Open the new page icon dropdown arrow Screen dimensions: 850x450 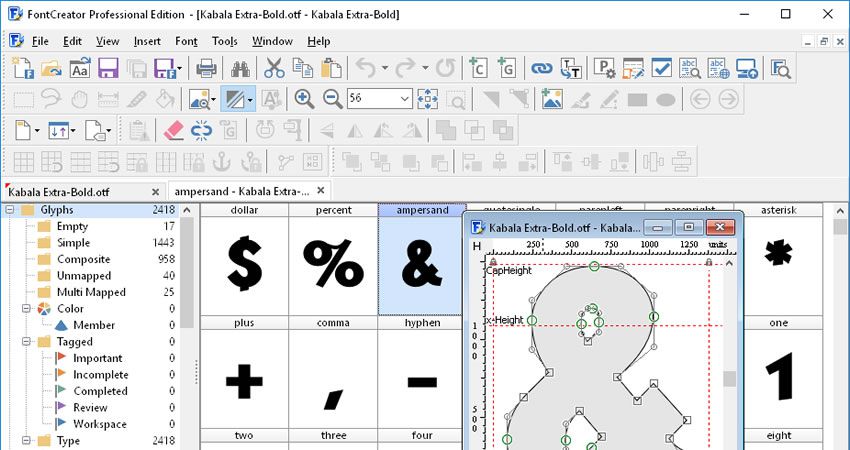pos(37,131)
